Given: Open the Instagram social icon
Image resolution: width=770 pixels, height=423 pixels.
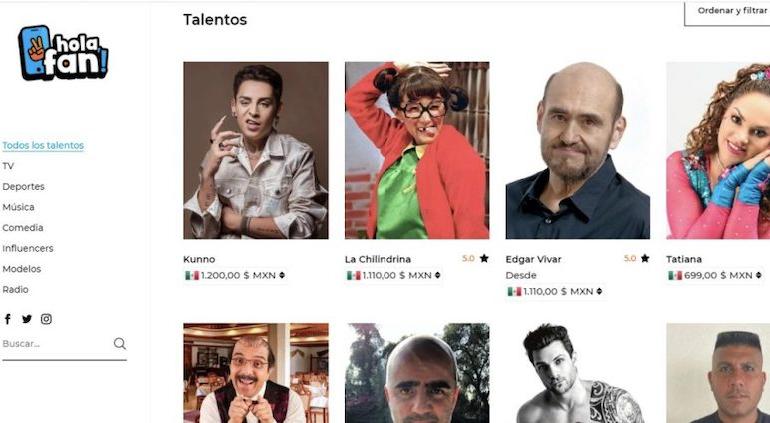Looking at the screenshot, I should pyautogui.click(x=46, y=319).
